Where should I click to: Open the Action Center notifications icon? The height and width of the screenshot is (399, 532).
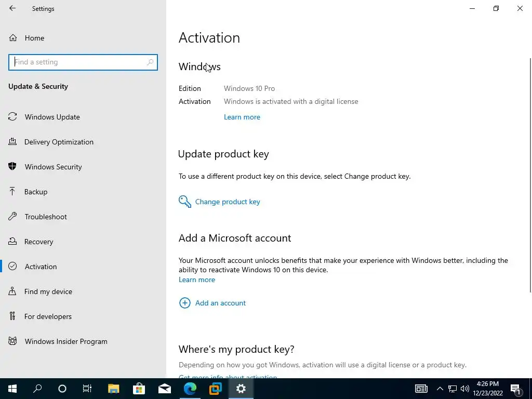point(515,389)
